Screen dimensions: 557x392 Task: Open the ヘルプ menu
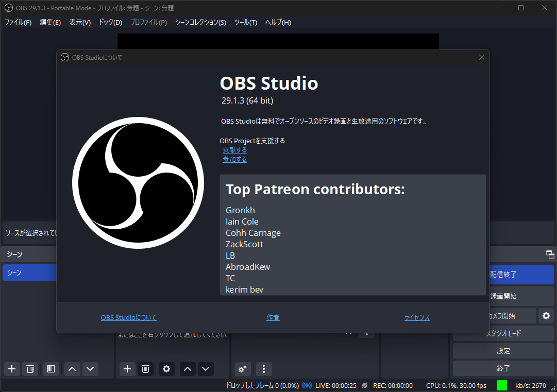tap(278, 22)
